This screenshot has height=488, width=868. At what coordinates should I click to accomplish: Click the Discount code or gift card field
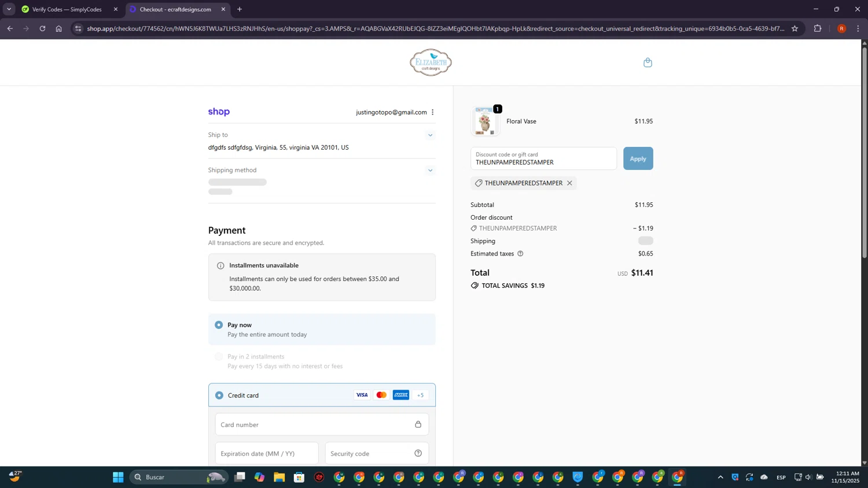pyautogui.click(x=543, y=158)
